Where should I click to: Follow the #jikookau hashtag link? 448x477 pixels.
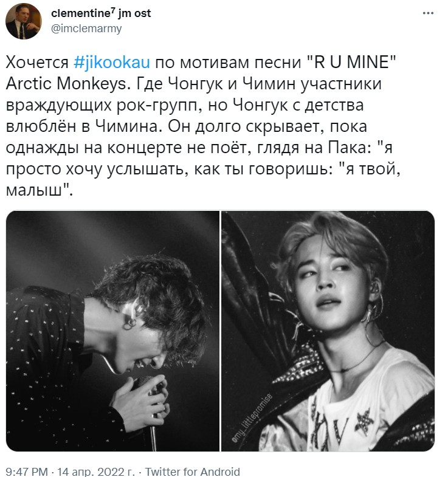[112, 63]
